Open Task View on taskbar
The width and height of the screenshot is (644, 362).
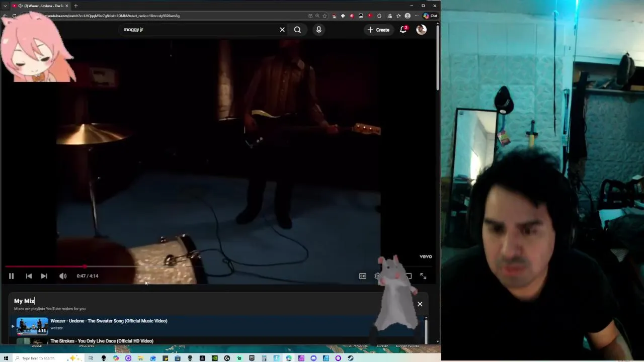(91, 358)
